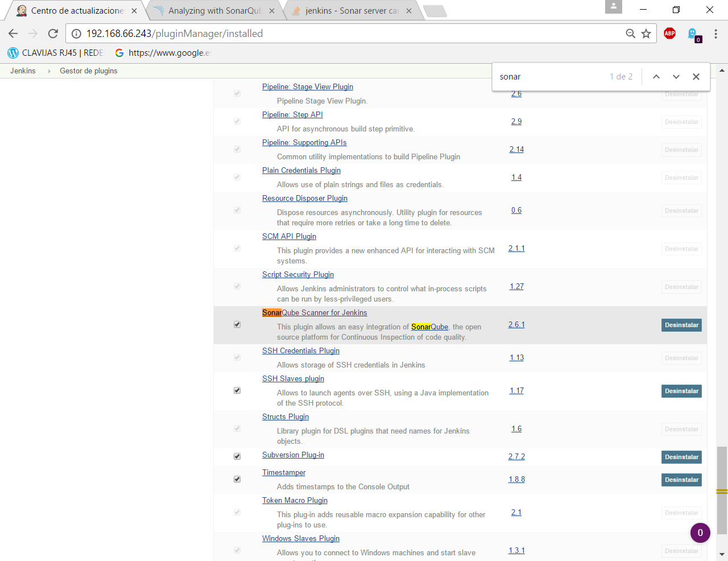This screenshot has width=728, height=561.
Task: Go to next find result arrow
Action: click(676, 77)
